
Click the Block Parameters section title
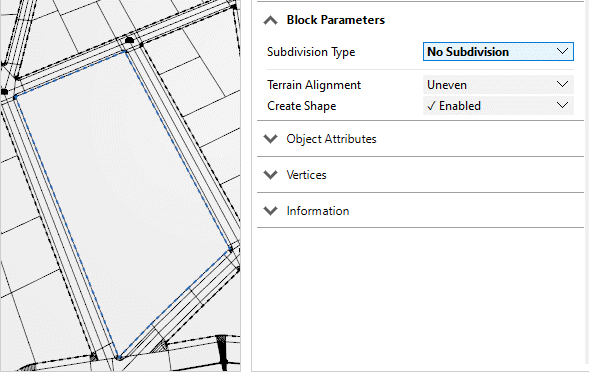point(335,20)
